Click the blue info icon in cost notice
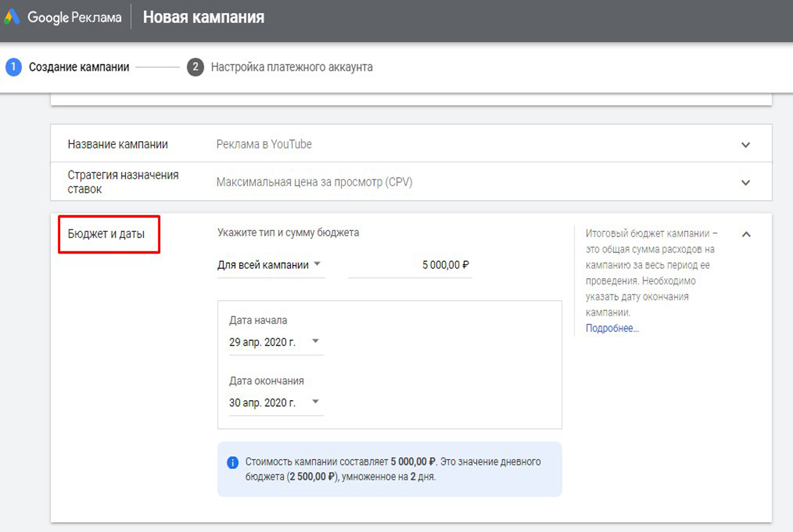 (233, 463)
